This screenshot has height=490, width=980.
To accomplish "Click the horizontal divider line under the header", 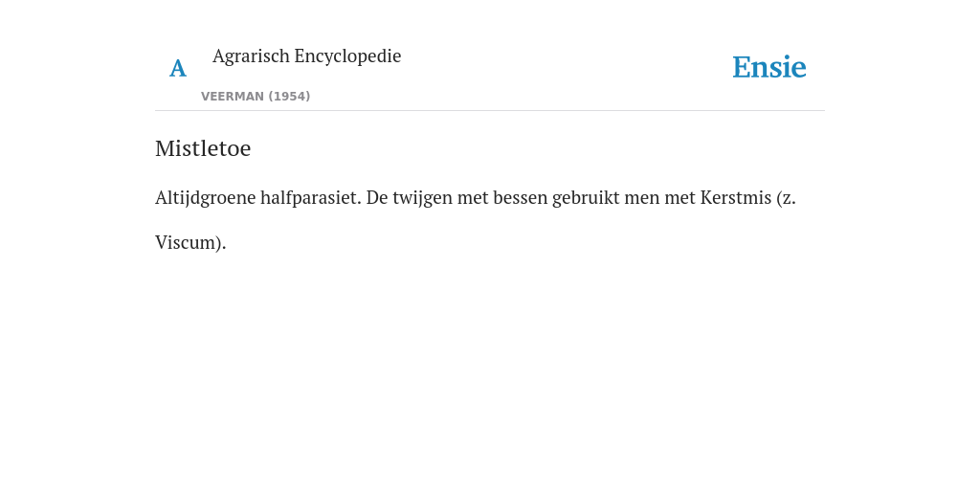I will coord(490,111).
